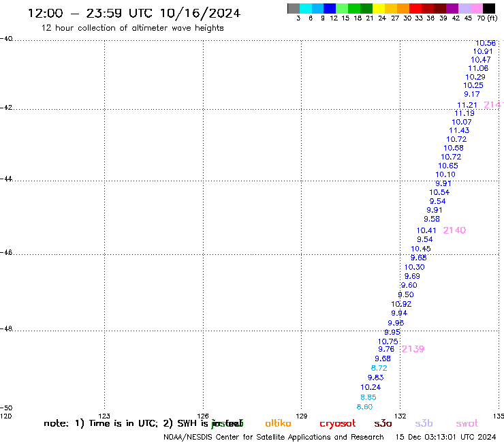Click the latitude axis label -44
This screenshot has height=443, width=504.
click(6, 179)
